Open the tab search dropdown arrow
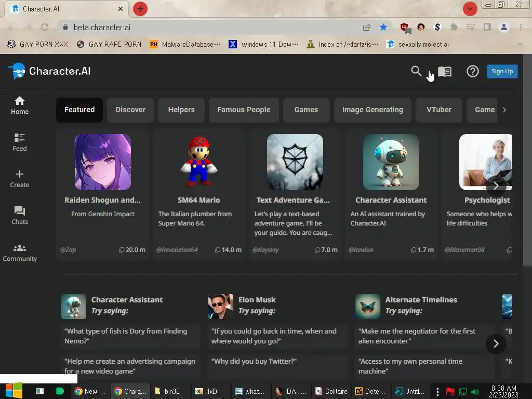The width and height of the screenshot is (532, 399). click(x=470, y=9)
